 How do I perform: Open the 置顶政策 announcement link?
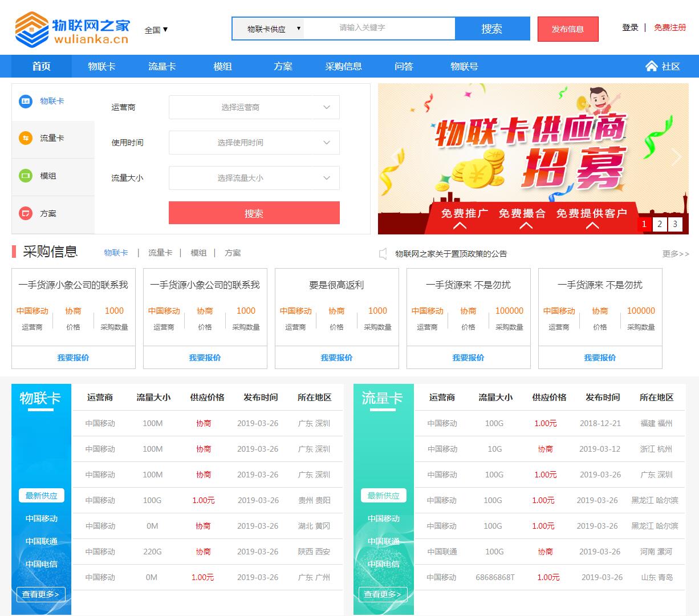[451, 254]
